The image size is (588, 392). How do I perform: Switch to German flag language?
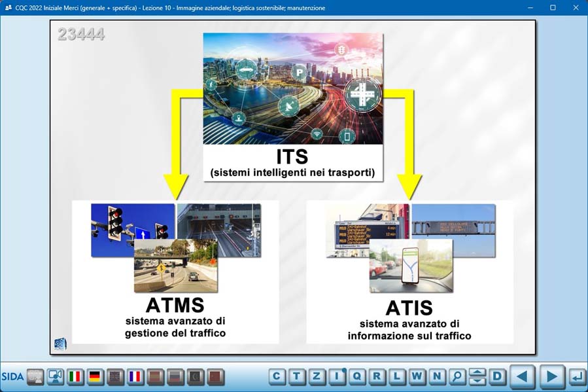click(x=95, y=376)
